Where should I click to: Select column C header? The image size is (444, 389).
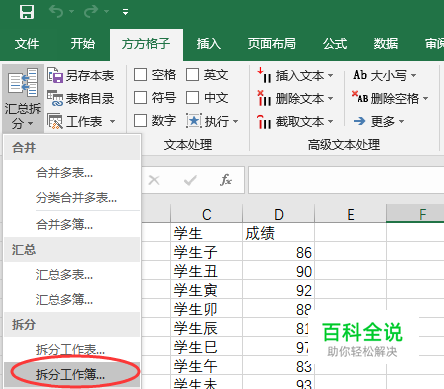[206, 214]
